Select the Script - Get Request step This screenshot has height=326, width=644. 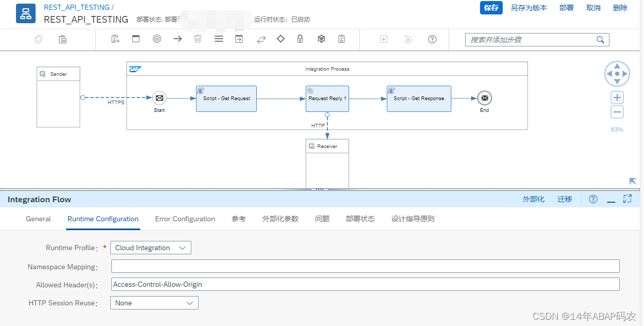[226, 99]
